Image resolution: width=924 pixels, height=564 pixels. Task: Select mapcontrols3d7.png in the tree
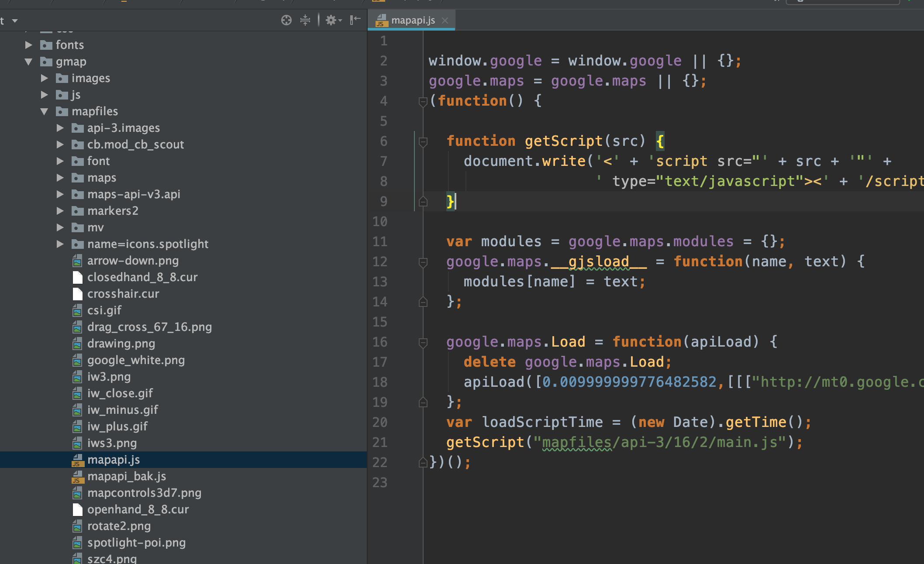(x=144, y=493)
